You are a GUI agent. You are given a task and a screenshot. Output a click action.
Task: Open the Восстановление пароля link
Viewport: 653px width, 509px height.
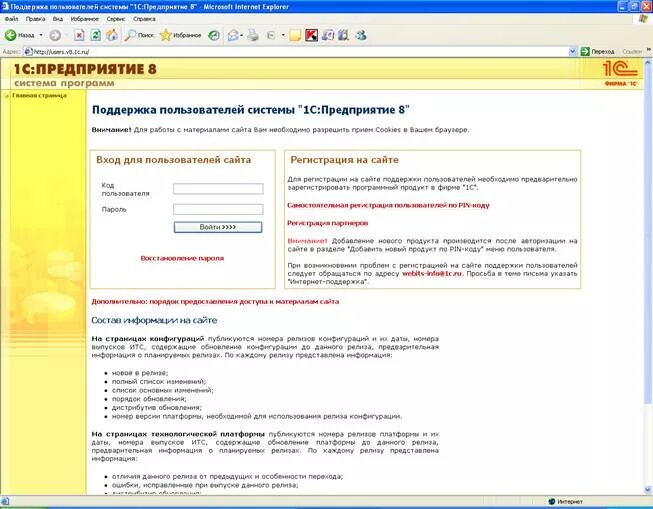(182, 258)
